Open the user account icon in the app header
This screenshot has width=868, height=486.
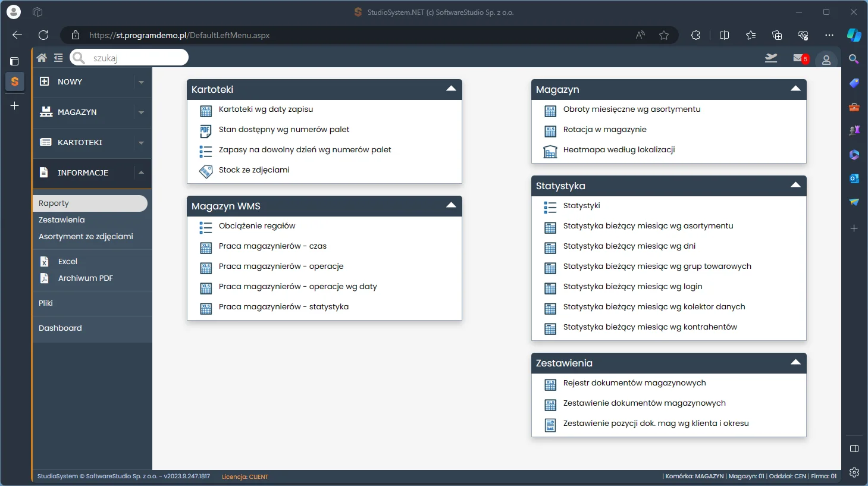826,59
